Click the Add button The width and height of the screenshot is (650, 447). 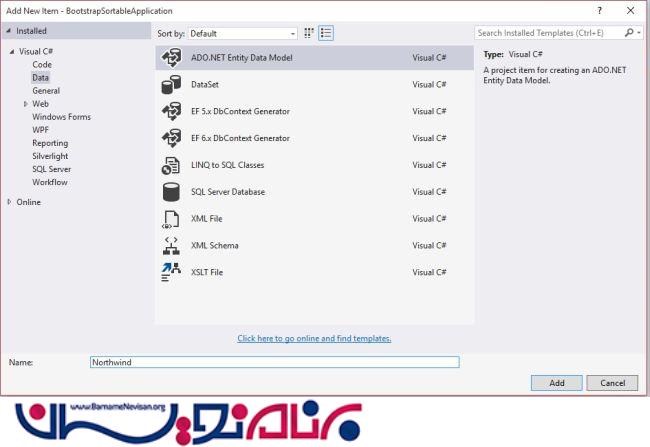coord(557,383)
